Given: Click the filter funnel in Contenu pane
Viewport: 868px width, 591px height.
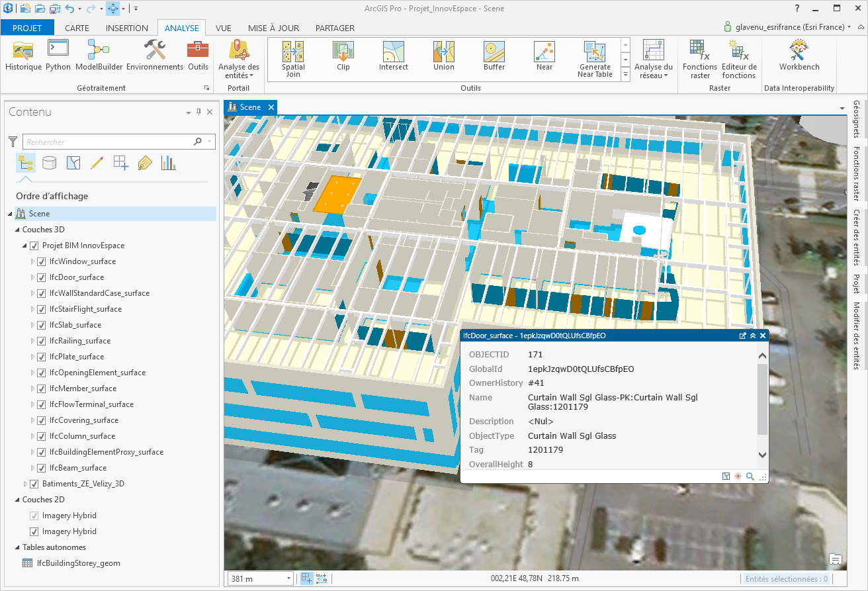Looking at the screenshot, I should [13, 142].
